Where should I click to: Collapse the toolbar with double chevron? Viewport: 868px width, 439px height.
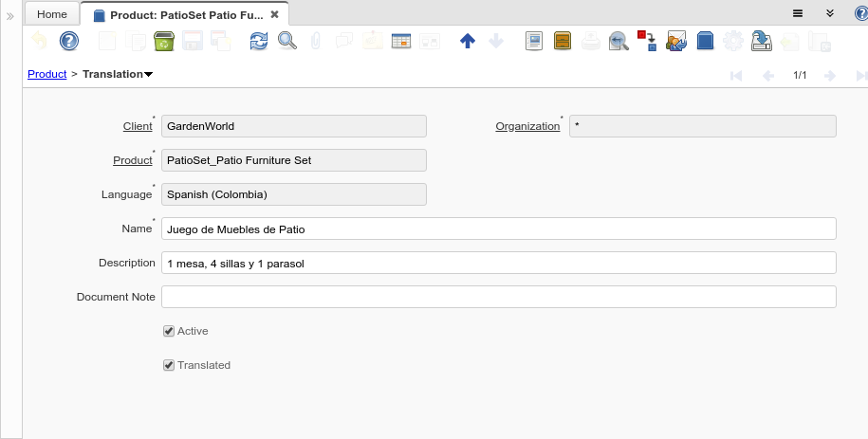(829, 13)
